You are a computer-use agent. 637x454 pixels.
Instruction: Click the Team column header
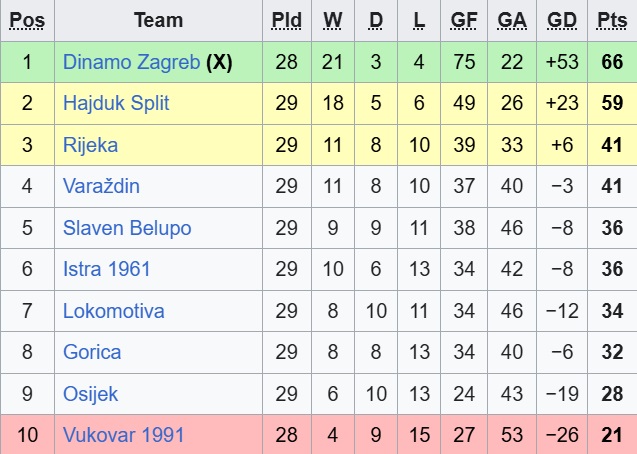tap(158, 20)
